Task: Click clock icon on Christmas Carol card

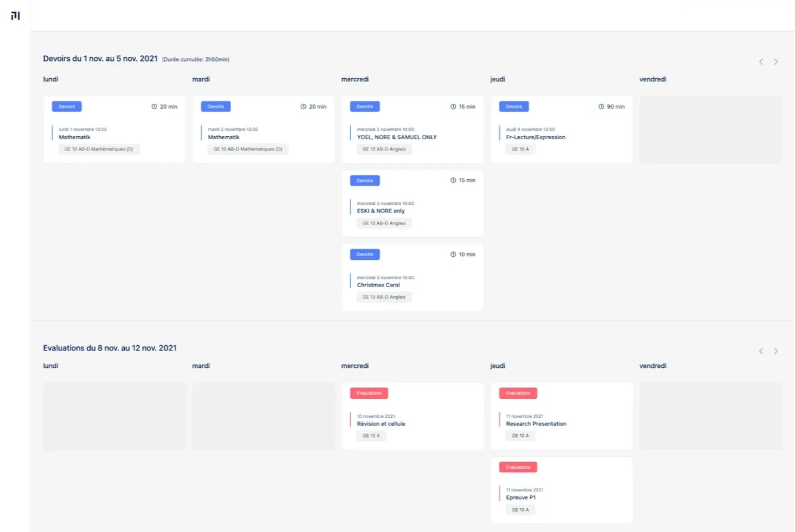Action: 453,254
